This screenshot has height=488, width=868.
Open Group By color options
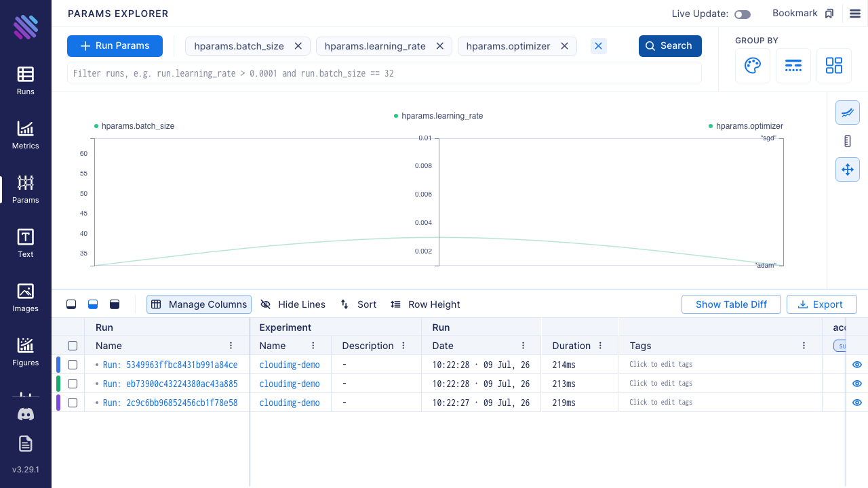point(753,66)
